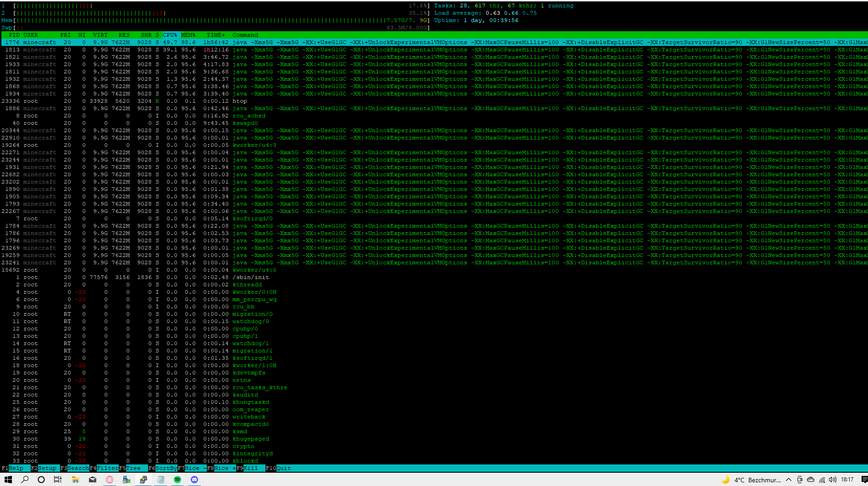Click the MEM% column header
The height and width of the screenshot is (486, 868).
188,35
